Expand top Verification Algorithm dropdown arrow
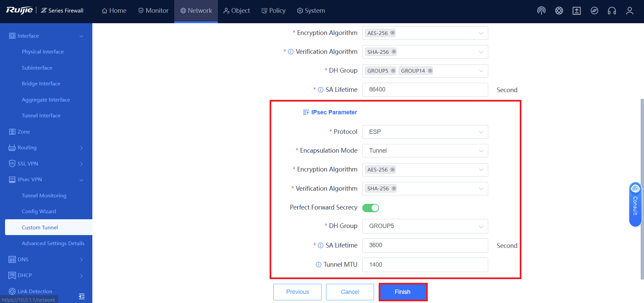 481,52
